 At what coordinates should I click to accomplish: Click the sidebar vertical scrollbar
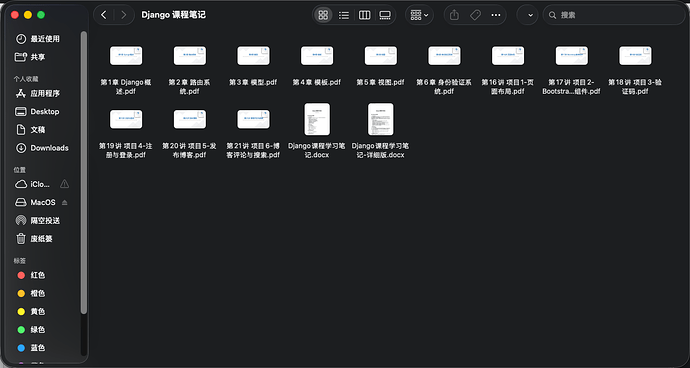(x=84, y=172)
